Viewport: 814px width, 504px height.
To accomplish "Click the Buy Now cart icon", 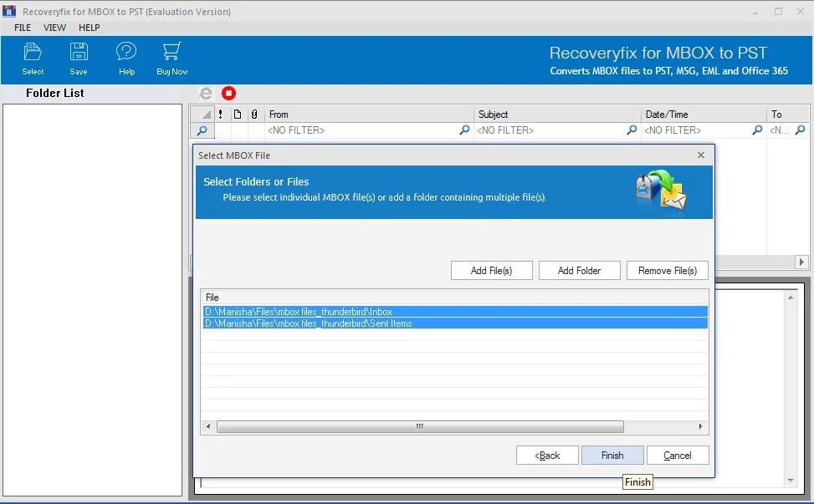I will click(x=172, y=59).
